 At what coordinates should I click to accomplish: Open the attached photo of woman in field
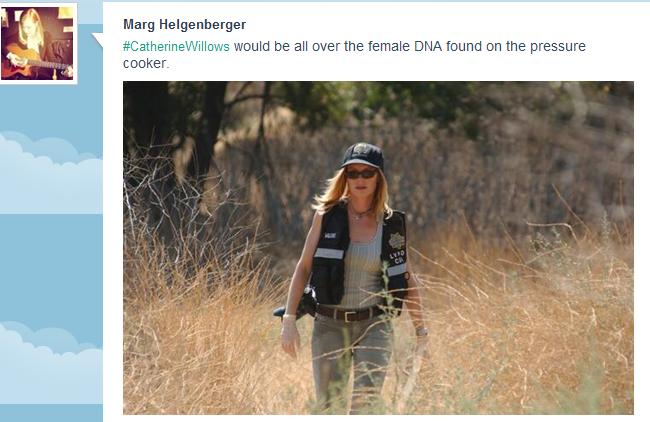pos(378,248)
